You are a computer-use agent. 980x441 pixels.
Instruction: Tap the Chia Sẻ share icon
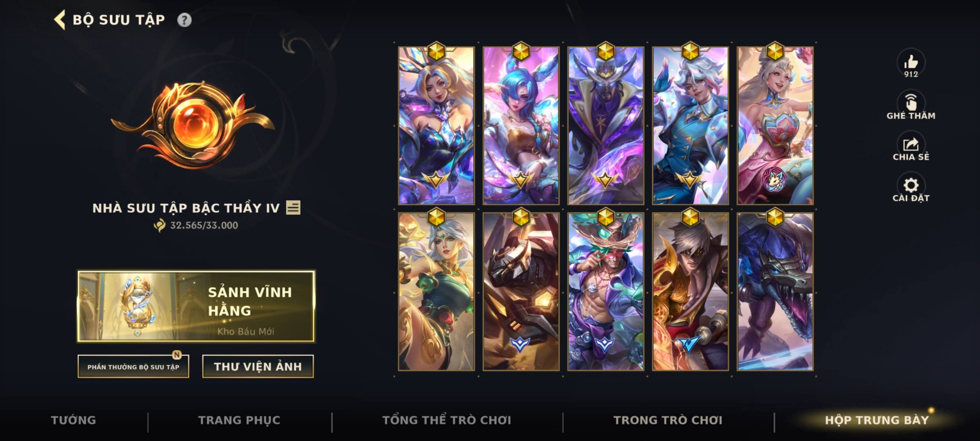(911, 147)
